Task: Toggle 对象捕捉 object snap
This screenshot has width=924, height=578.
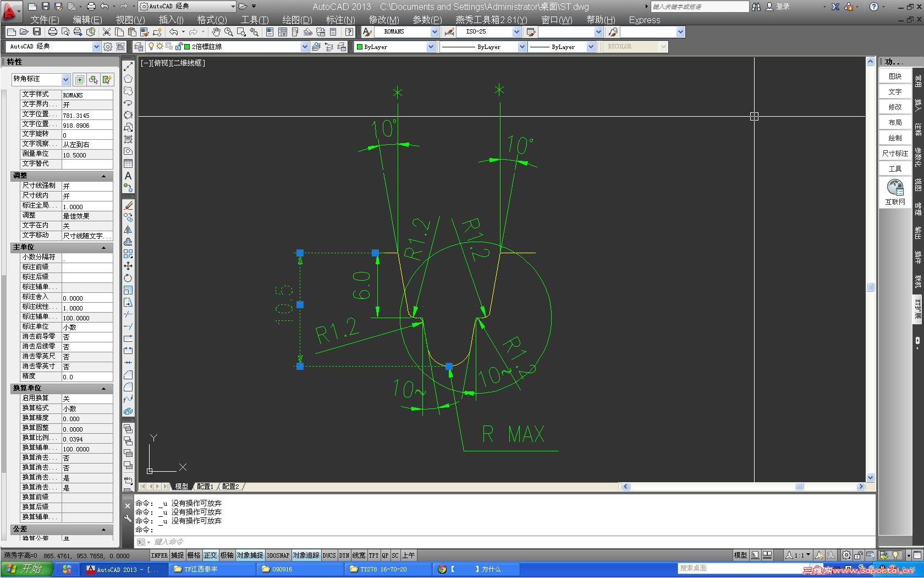Action: pyautogui.click(x=250, y=555)
